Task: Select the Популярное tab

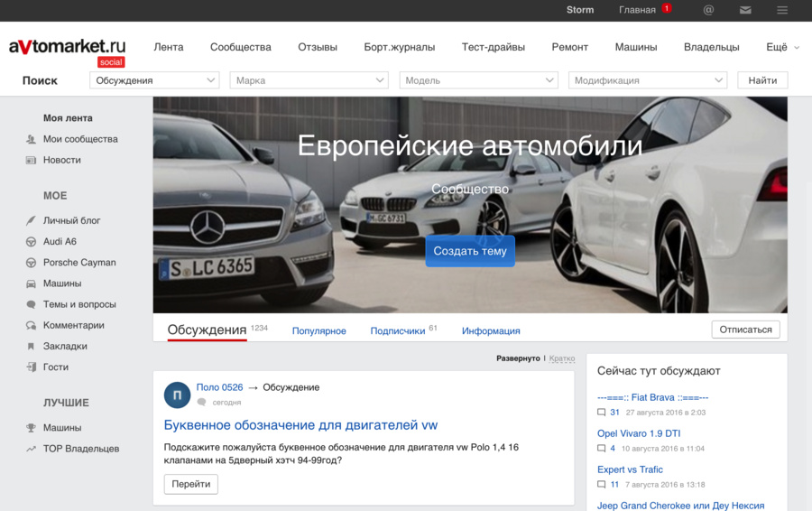Action: click(x=319, y=330)
